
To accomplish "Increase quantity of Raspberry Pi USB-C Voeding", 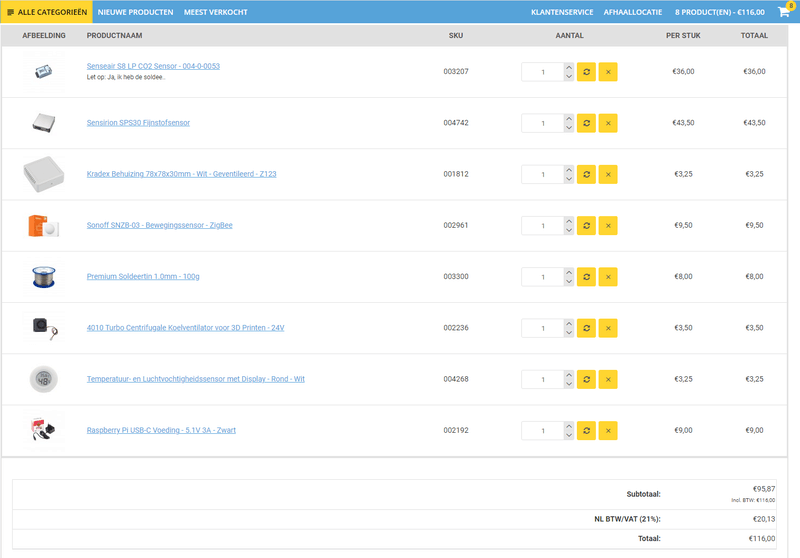I will tap(569, 426).
